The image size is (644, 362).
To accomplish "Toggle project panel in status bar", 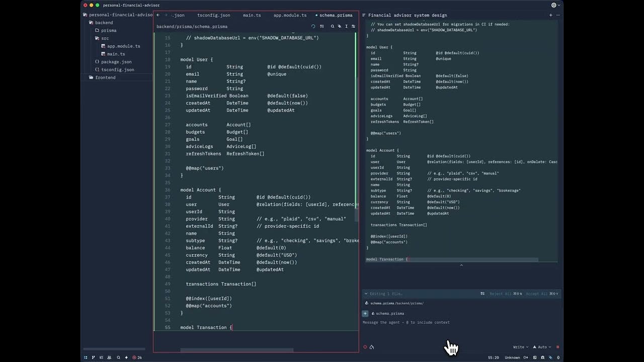I will coord(86,357).
